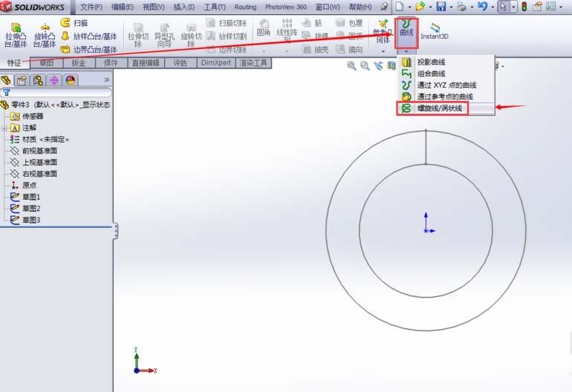
Task: Select the 扫描 sweep tool
Action: click(x=74, y=23)
